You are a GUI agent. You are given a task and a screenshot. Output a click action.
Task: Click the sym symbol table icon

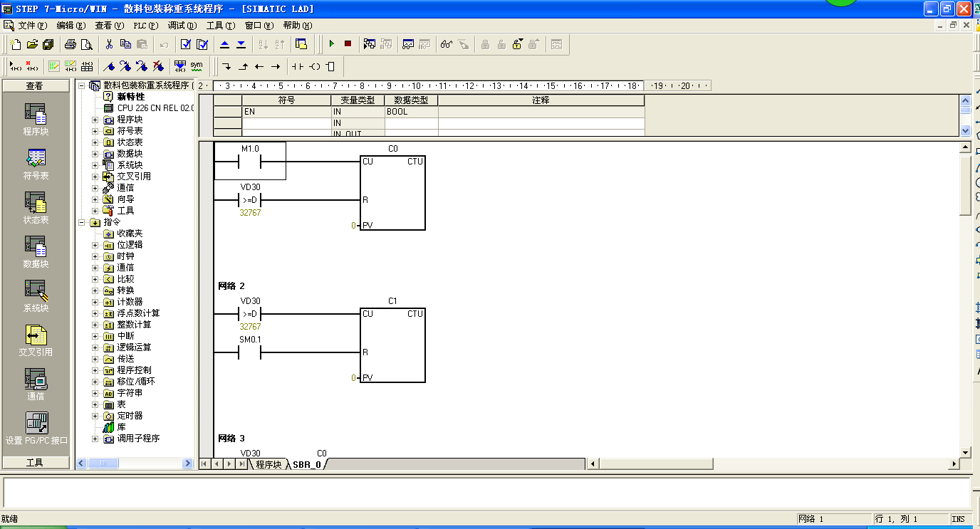(x=197, y=66)
